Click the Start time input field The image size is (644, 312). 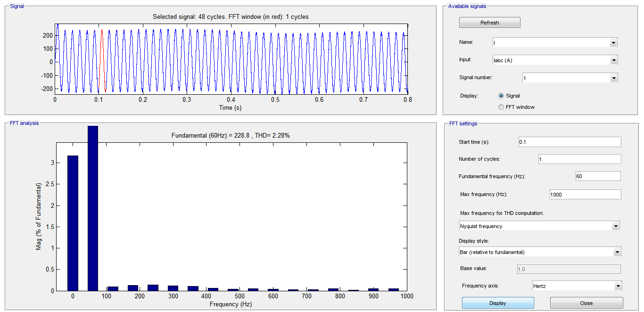click(569, 142)
